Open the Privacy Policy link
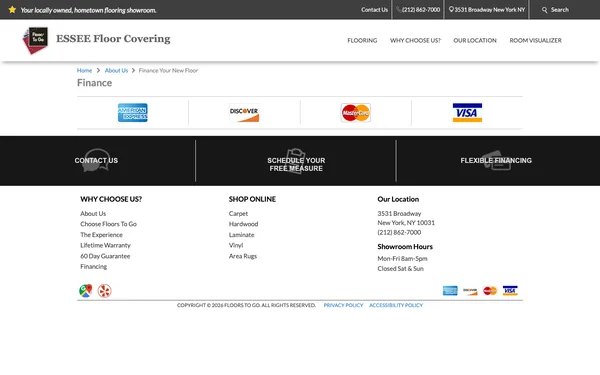 point(343,305)
